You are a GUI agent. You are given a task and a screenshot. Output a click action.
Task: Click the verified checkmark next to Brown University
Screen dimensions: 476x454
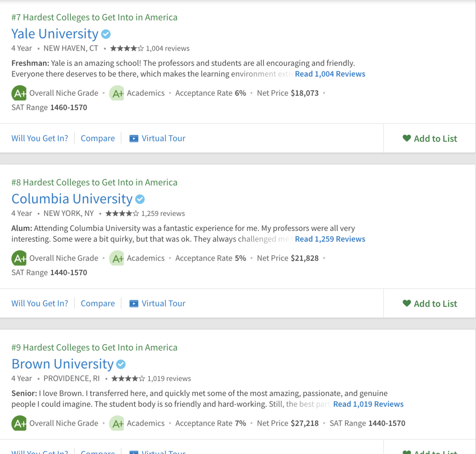(121, 365)
